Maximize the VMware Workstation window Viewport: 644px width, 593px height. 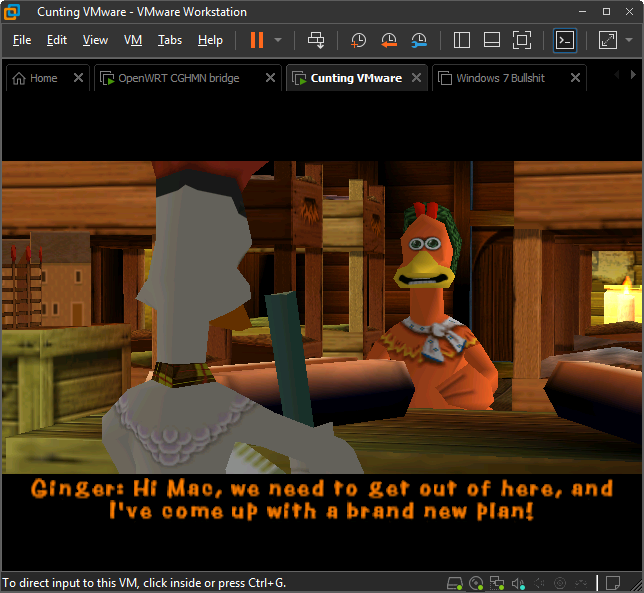coord(606,11)
